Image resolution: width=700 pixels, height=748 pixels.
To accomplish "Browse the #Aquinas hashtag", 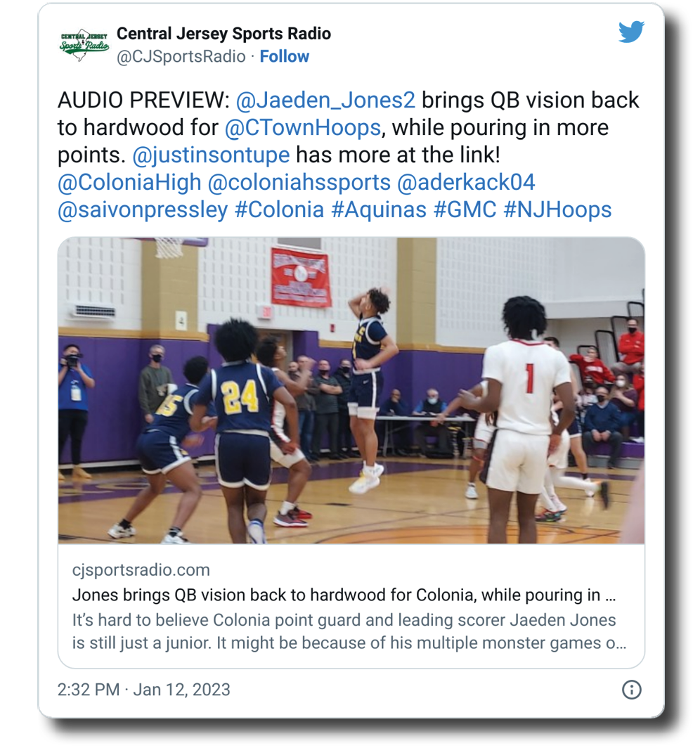I will point(379,210).
